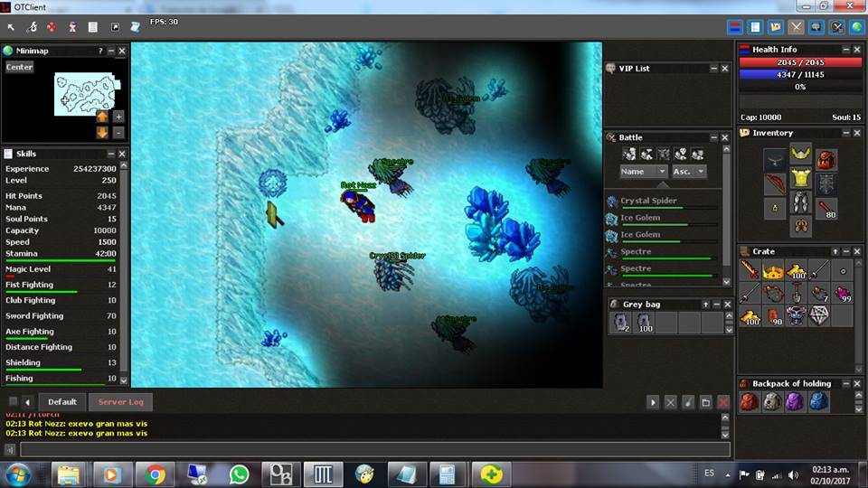Click the red health bar 2045 / 2045

(800, 63)
